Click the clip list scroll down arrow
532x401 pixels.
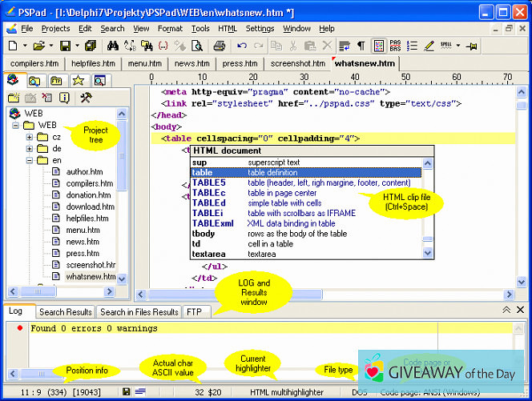coord(428,253)
